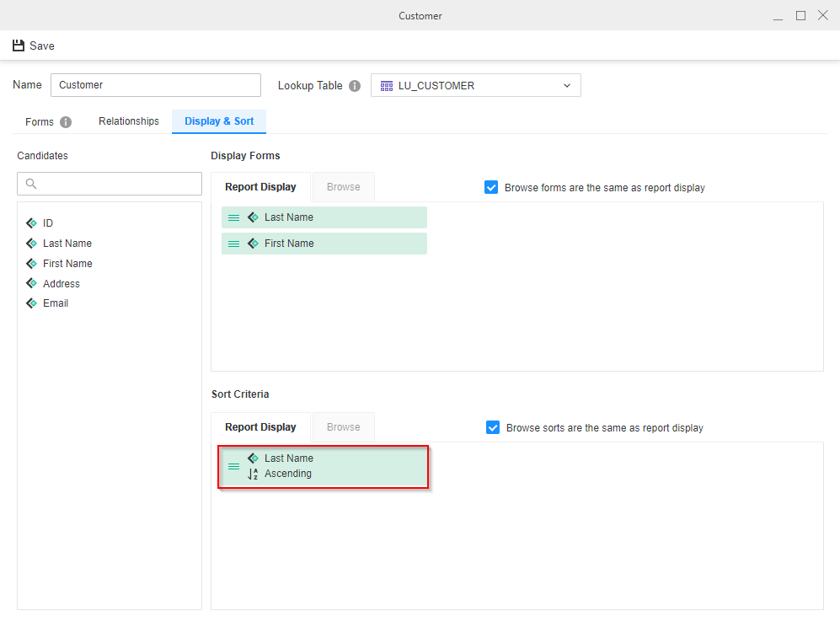Click drag handle of Last Name sort criterion
This screenshot has height=627, width=840.
pyautogui.click(x=234, y=466)
